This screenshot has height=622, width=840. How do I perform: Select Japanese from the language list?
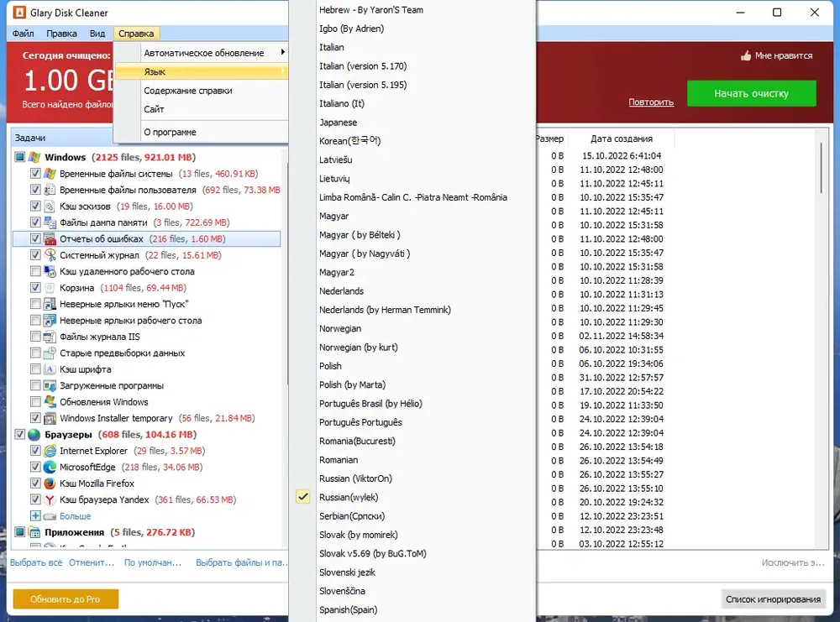[338, 122]
